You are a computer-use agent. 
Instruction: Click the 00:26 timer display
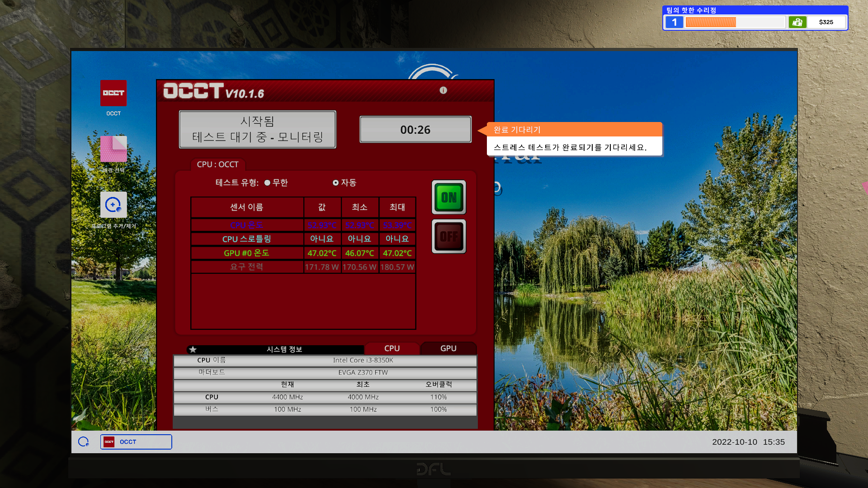click(x=415, y=130)
